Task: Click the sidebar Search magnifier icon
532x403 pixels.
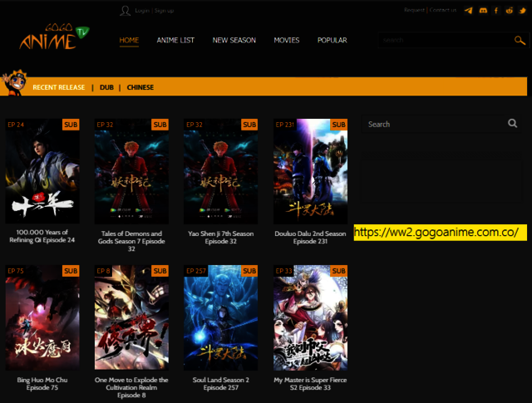Action: click(512, 123)
